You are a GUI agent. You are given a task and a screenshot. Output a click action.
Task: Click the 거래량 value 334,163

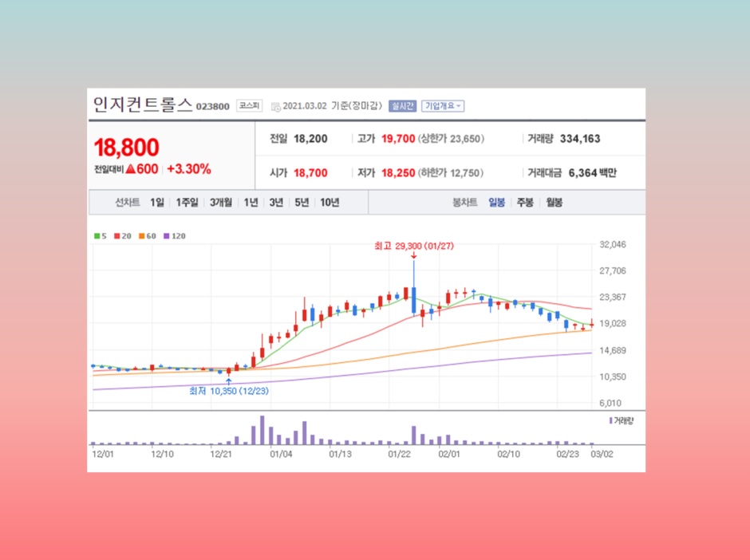580,139
